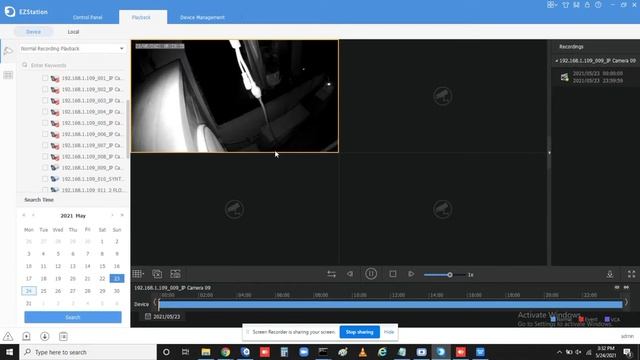Select May 23 in the calendar
Screen dimensions: 640x360
click(117, 278)
